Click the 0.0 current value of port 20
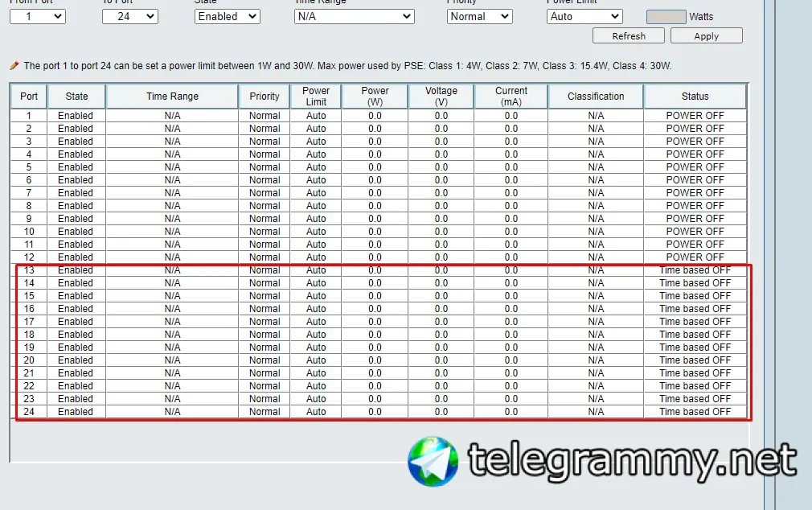 tap(511, 360)
